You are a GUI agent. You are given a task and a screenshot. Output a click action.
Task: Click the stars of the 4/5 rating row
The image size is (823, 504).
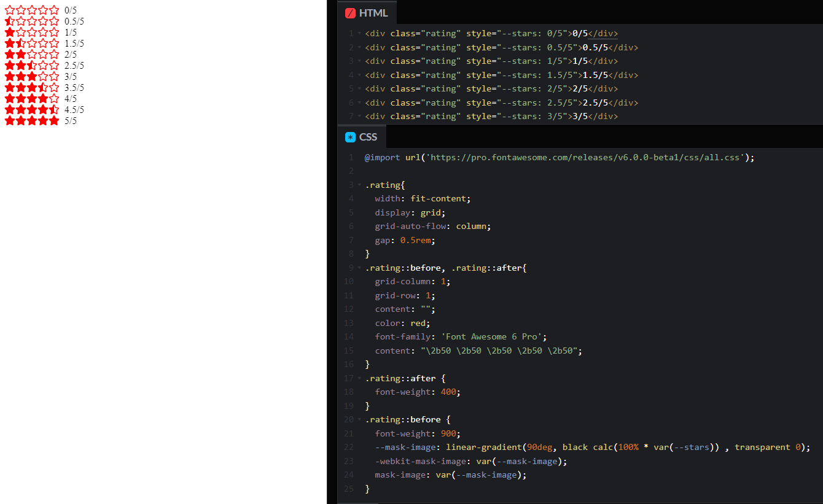click(x=32, y=98)
